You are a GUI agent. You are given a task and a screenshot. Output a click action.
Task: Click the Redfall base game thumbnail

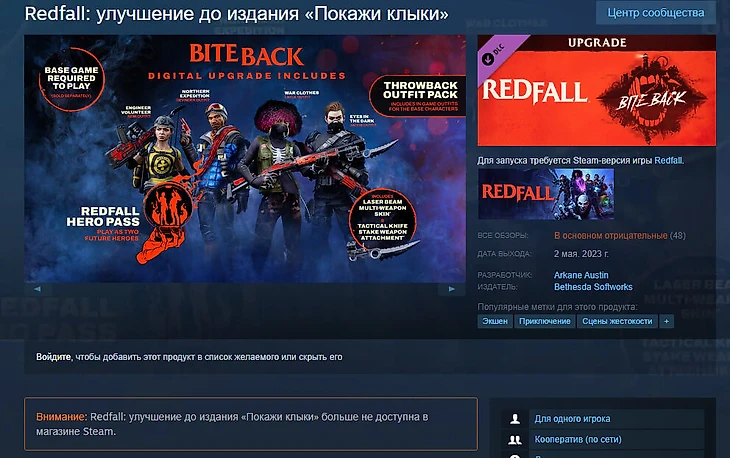pos(546,194)
